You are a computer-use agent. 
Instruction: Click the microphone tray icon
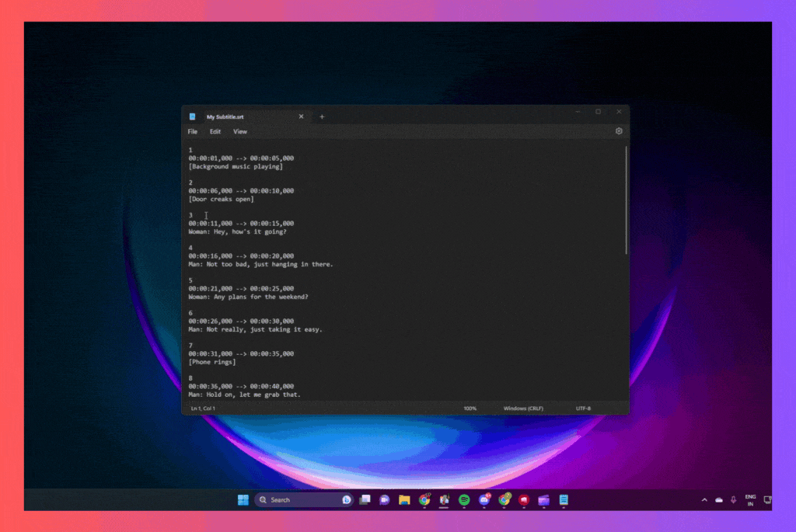coord(734,500)
